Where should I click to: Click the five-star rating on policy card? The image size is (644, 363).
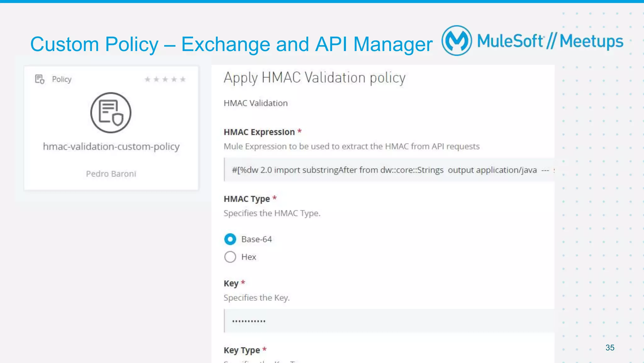coord(165,79)
